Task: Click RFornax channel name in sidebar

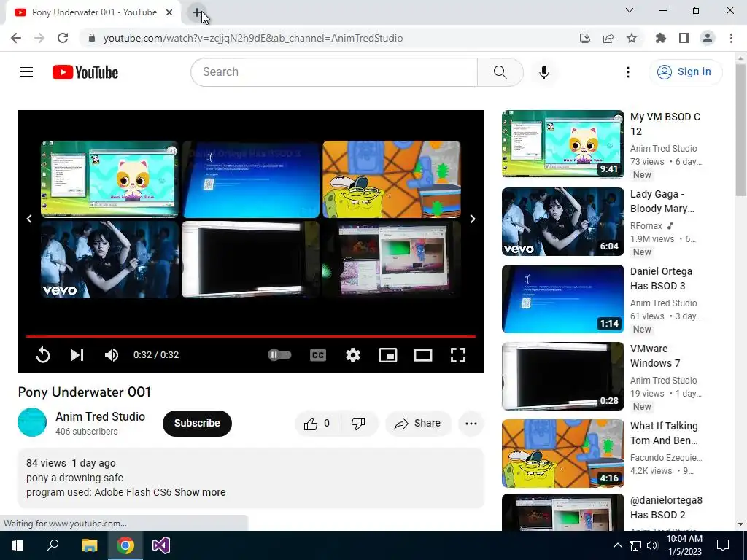Action: pyautogui.click(x=646, y=226)
